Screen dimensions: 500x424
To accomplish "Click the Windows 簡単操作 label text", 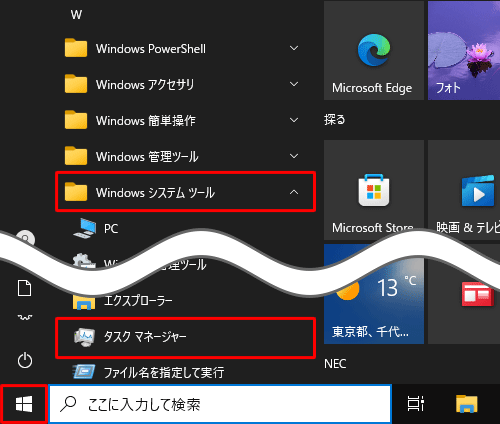I will click(146, 121).
